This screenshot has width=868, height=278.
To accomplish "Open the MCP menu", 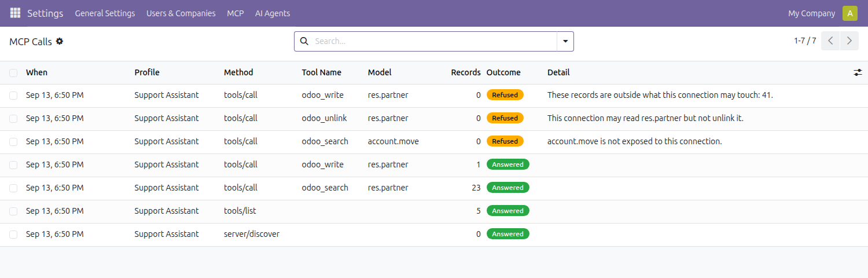I will [235, 13].
